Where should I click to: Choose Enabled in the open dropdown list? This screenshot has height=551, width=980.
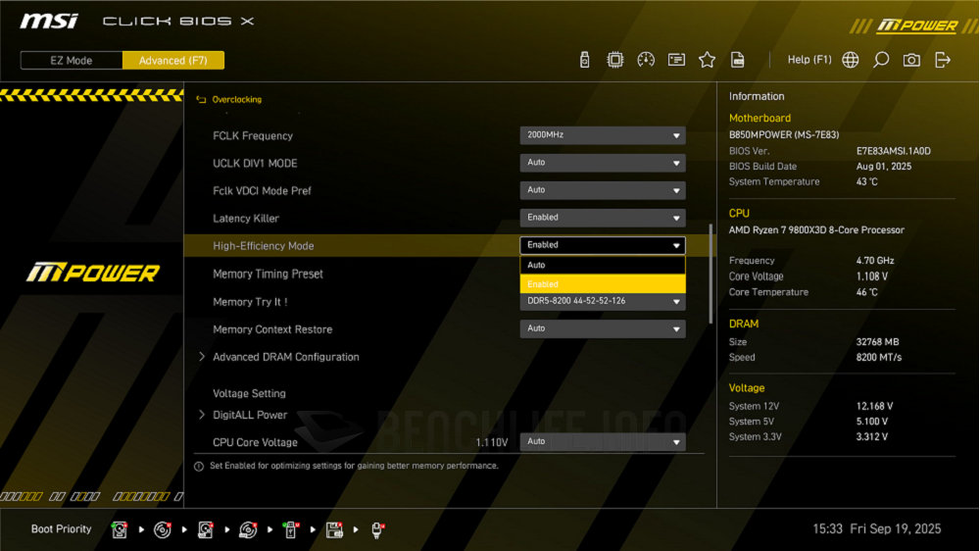(x=603, y=284)
